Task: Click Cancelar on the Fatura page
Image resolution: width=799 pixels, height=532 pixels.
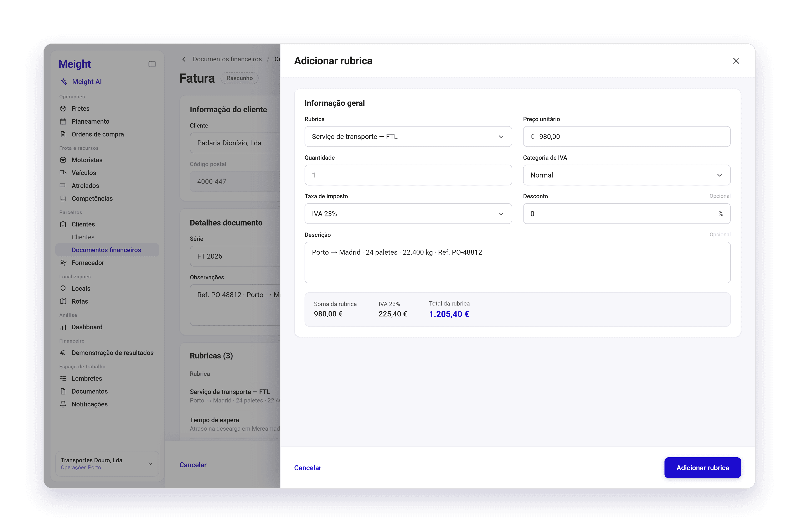Action: tap(193, 465)
